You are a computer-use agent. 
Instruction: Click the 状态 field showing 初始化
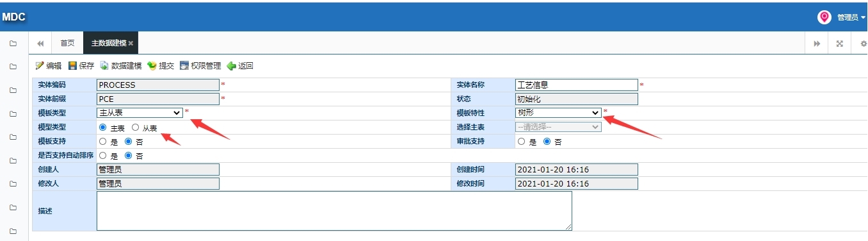pos(577,99)
